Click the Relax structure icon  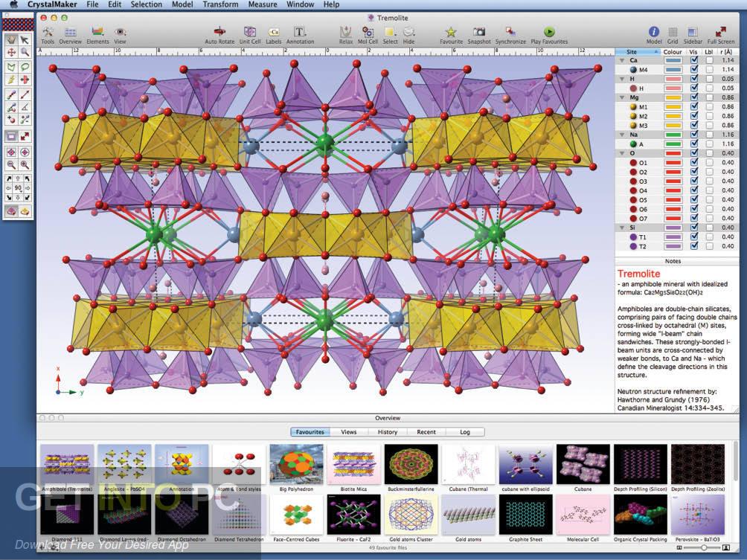[x=345, y=31]
